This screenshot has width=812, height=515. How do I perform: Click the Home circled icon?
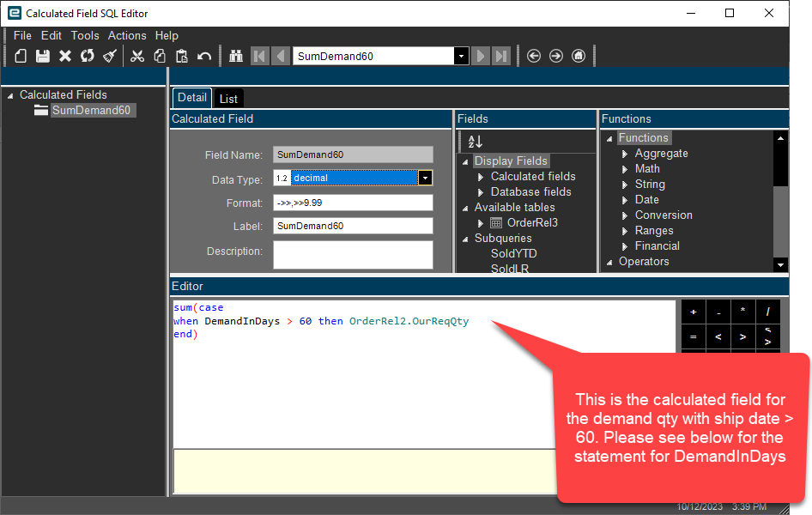pyautogui.click(x=579, y=56)
